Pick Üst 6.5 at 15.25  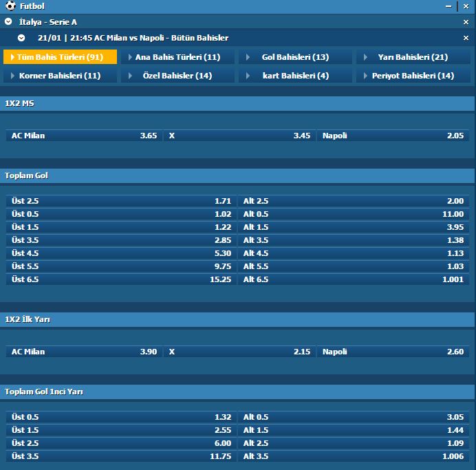click(121, 279)
